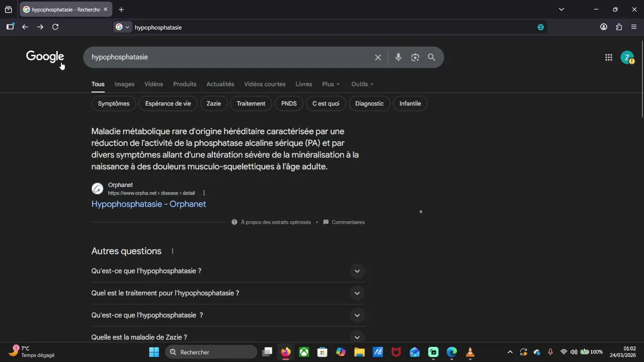Open Google Lens image search icon
The image size is (644, 362).
(415, 57)
